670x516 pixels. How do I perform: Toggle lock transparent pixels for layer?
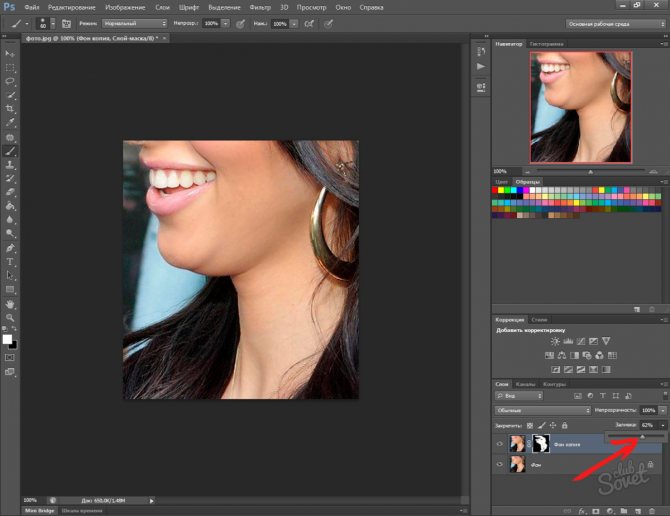[529, 425]
